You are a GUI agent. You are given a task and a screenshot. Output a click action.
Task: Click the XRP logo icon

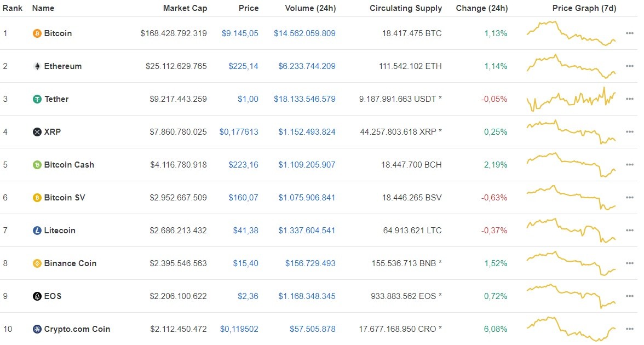(x=36, y=132)
